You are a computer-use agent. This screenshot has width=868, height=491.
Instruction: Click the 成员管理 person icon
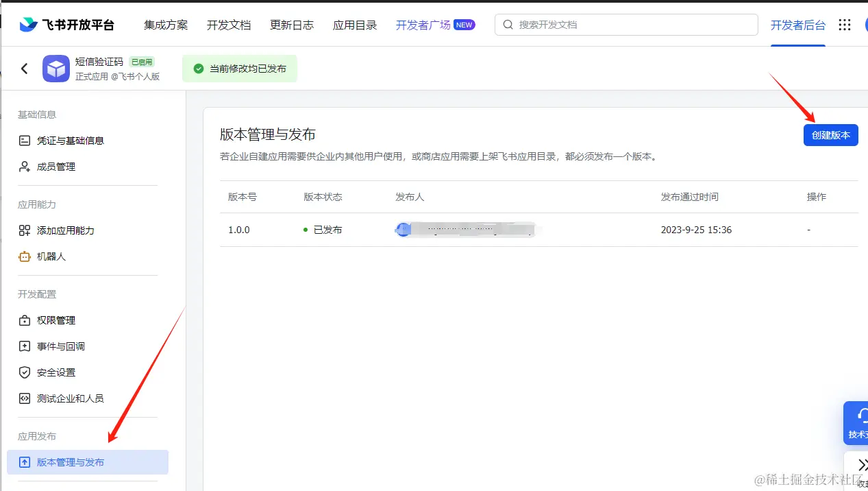25,167
